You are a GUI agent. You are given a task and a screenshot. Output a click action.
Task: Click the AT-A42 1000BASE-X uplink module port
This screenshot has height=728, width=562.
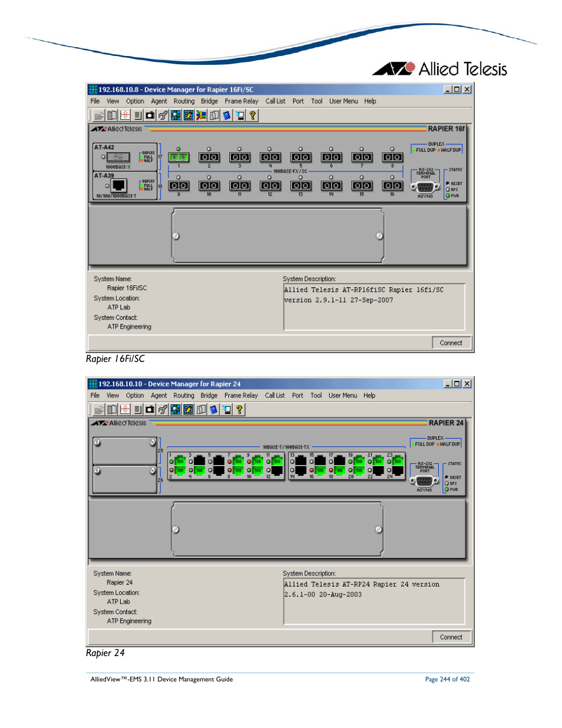118,157
